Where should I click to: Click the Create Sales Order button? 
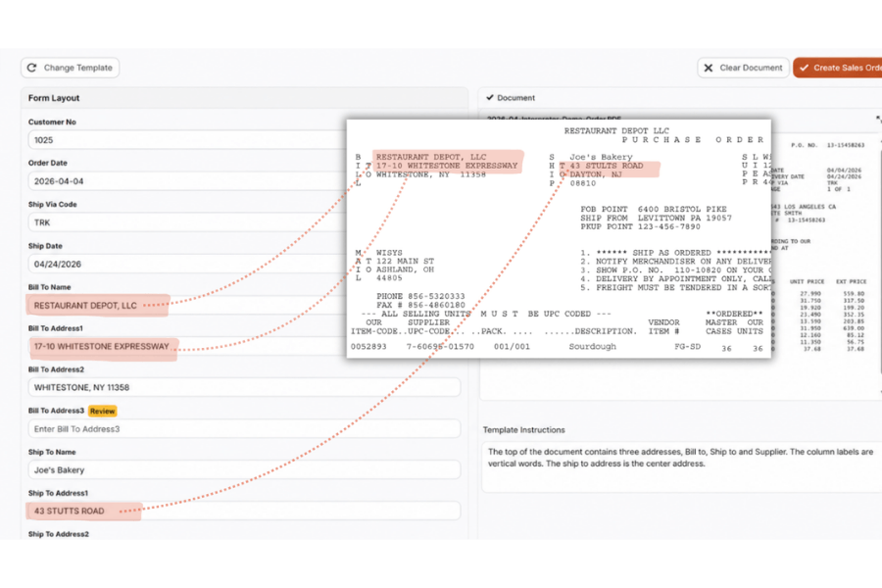coord(838,68)
